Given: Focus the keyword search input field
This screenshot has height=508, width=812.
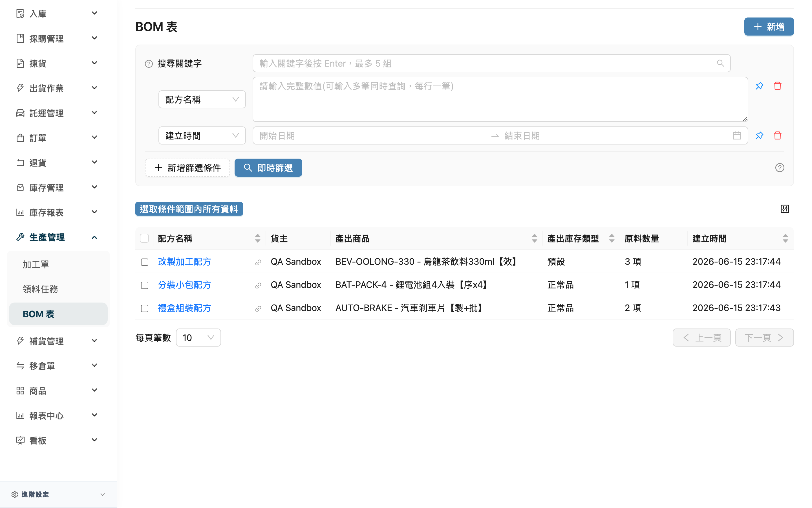Looking at the screenshot, I should [491, 63].
